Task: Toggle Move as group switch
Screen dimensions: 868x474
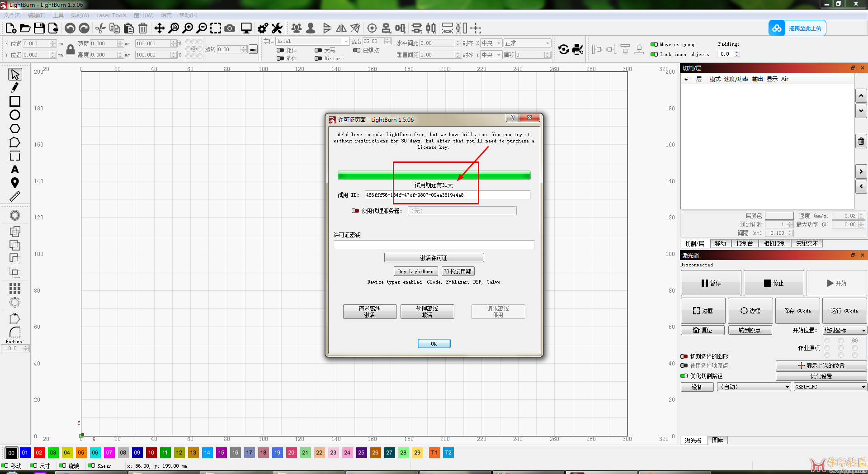Action: [654, 44]
